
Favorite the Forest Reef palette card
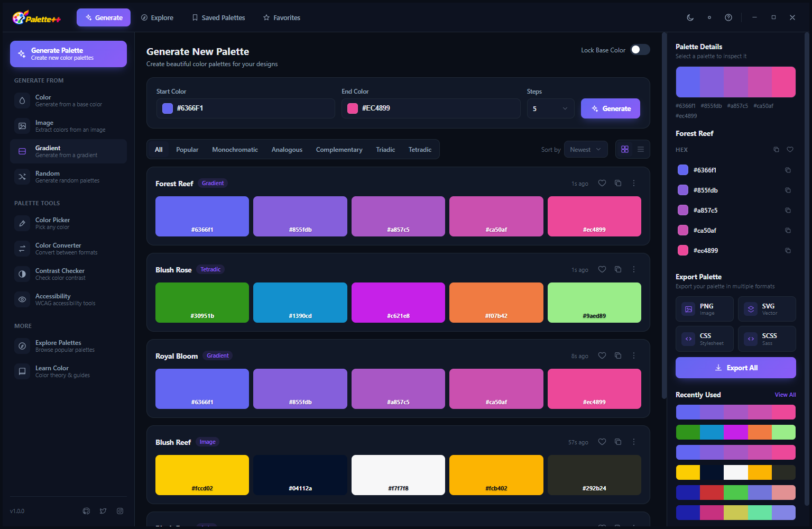click(602, 183)
